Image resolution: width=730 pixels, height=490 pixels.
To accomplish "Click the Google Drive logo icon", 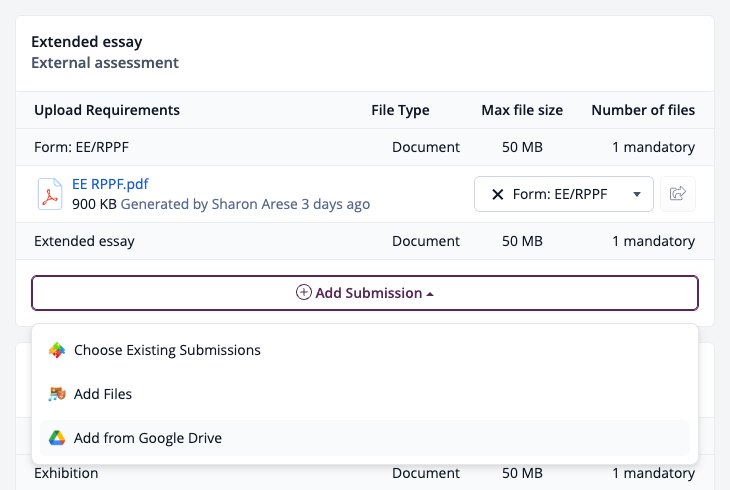I will pyautogui.click(x=57, y=438).
